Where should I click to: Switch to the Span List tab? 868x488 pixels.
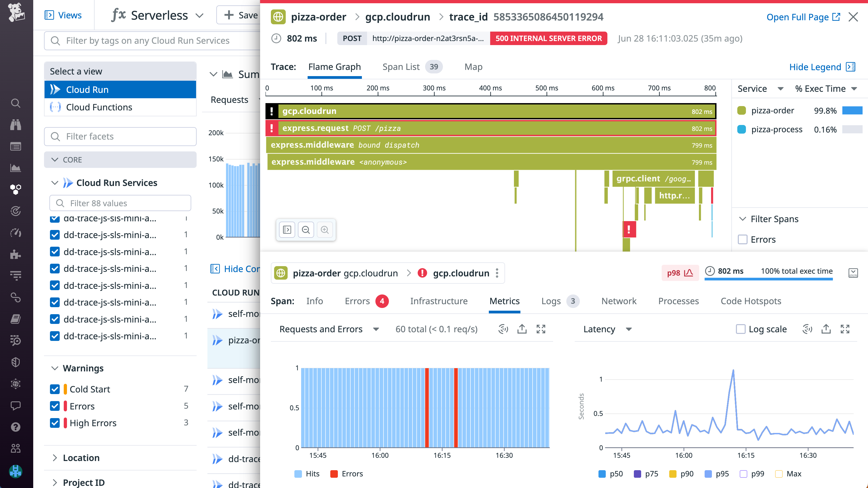click(401, 67)
